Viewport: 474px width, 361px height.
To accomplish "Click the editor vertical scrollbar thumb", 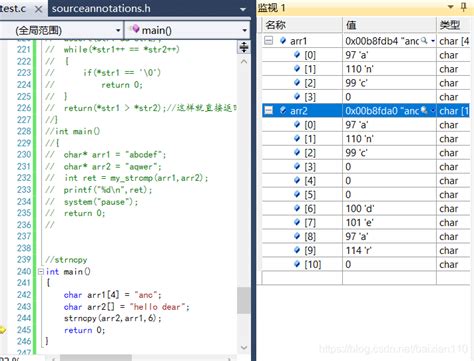I will pyautogui.click(x=244, y=300).
